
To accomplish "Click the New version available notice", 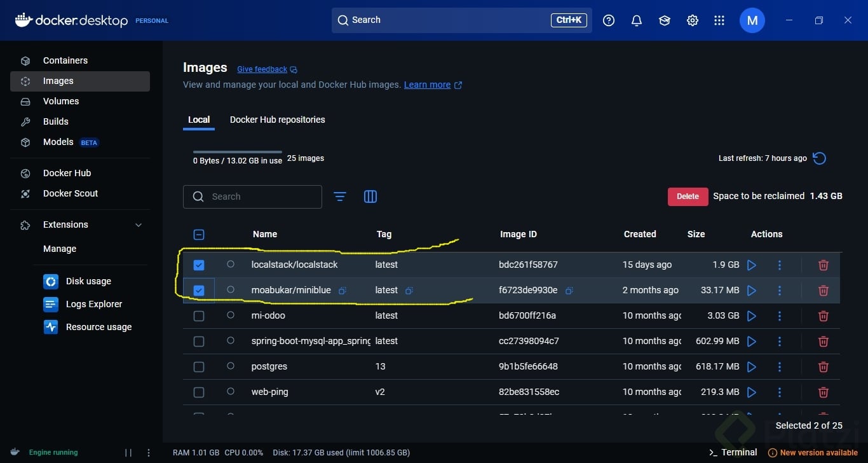I will pos(813,453).
